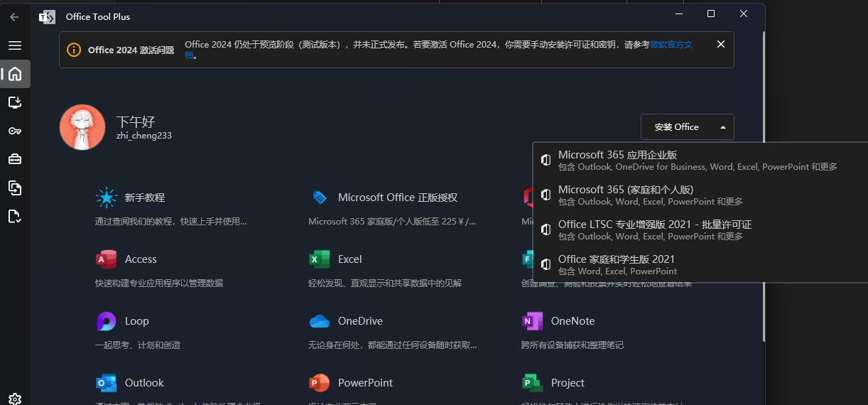The image size is (868, 405).
Task: Open the Access label
Action: pyautogui.click(x=141, y=259)
